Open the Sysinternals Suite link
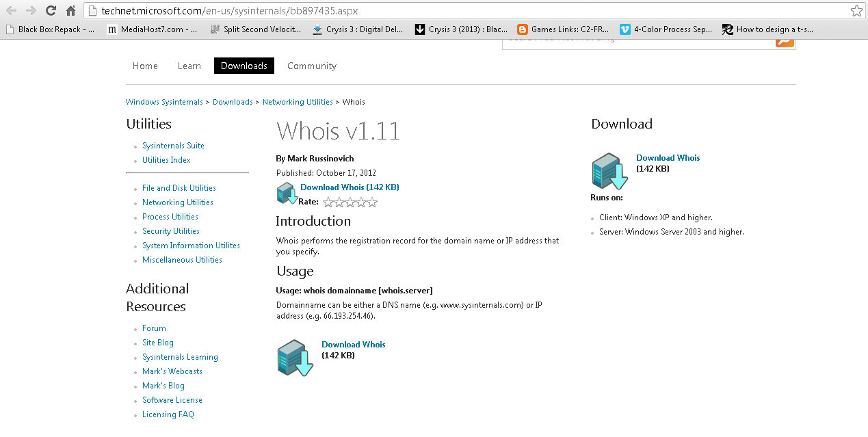The width and height of the screenshot is (868, 437). tap(173, 145)
